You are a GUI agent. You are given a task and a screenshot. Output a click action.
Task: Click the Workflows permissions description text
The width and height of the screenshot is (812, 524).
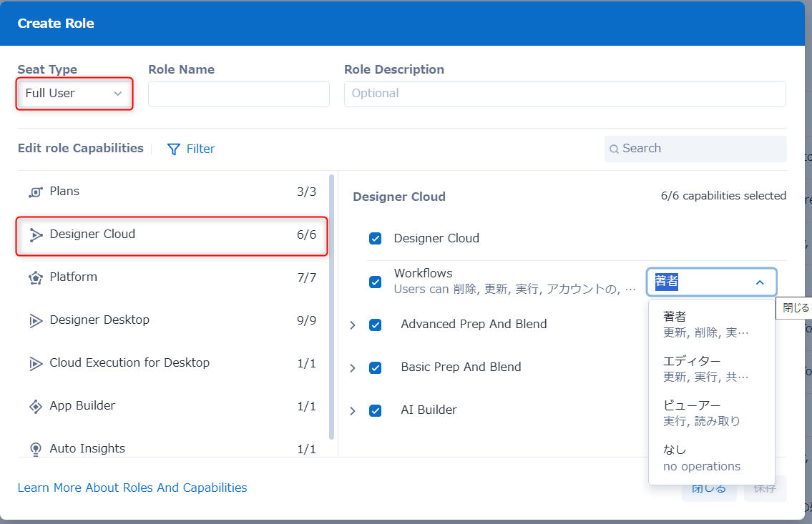point(515,289)
